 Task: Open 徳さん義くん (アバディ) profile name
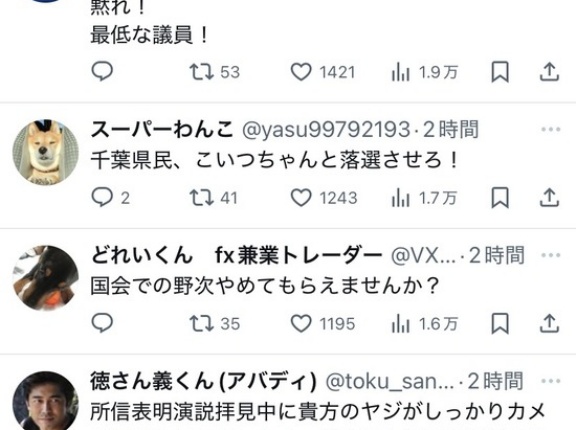(203, 381)
